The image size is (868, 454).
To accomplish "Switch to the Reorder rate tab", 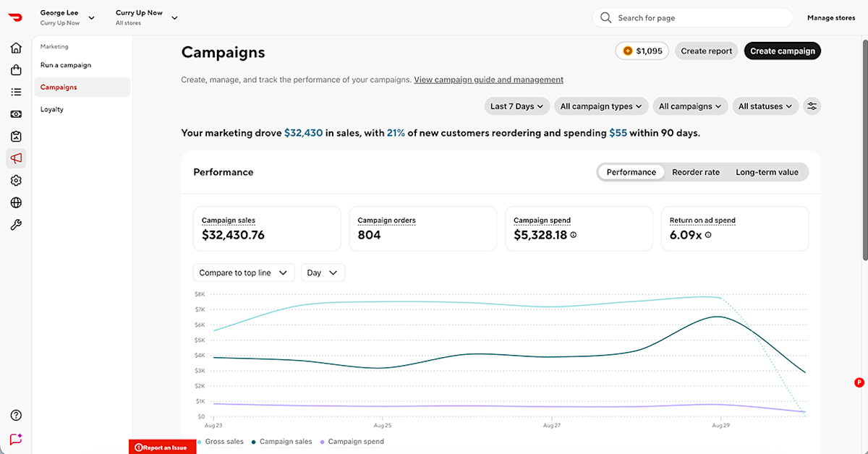I will pos(696,172).
